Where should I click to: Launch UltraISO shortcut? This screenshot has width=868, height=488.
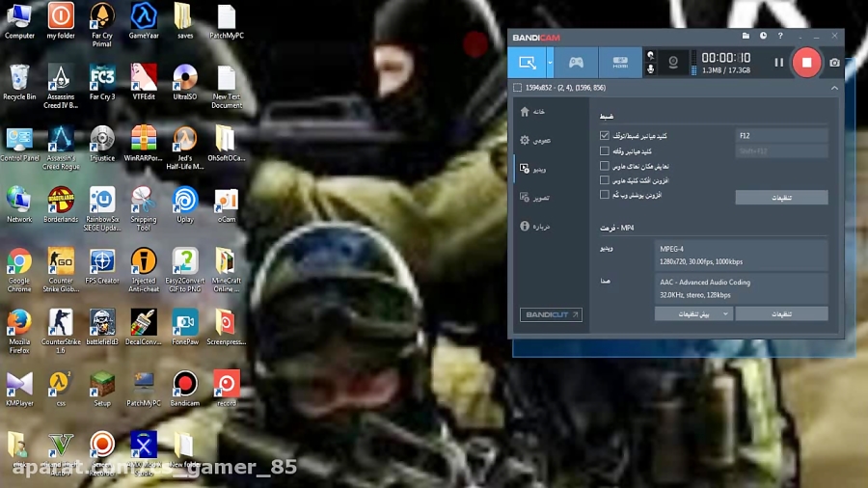pyautogui.click(x=185, y=82)
